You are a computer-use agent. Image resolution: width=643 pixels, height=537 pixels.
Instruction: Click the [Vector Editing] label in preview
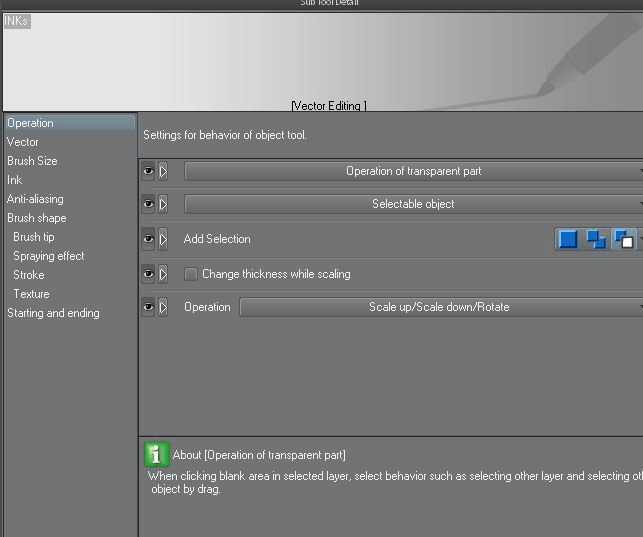329,106
